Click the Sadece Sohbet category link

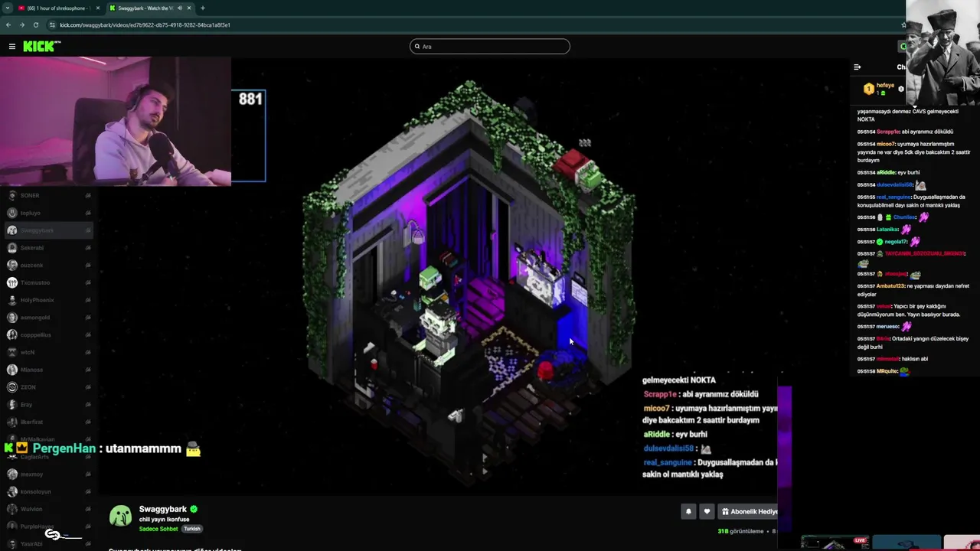158,529
